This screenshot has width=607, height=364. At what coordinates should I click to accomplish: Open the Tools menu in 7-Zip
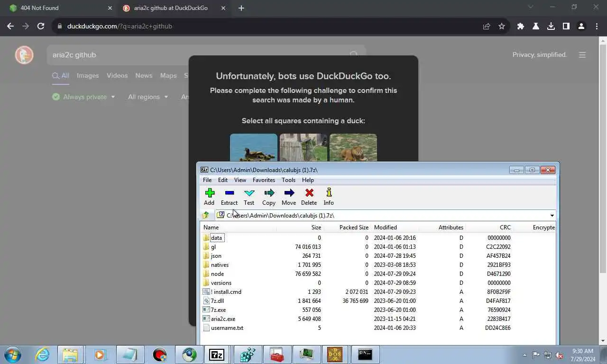(288, 180)
